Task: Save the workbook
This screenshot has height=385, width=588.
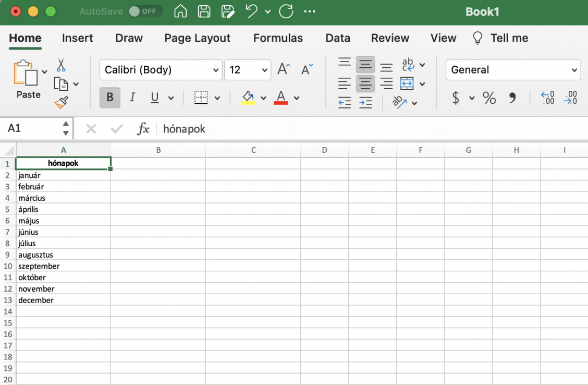Action: (204, 11)
